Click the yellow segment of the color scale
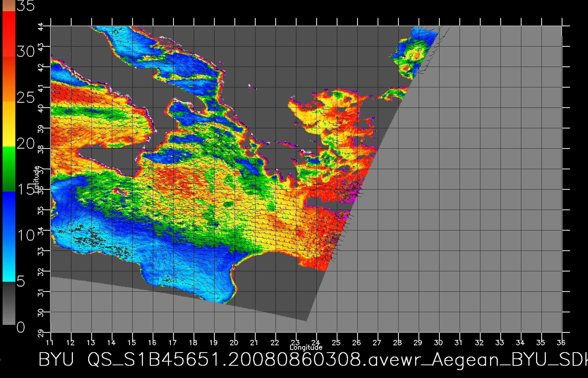The height and width of the screenshot is (378, 588). 9,124
